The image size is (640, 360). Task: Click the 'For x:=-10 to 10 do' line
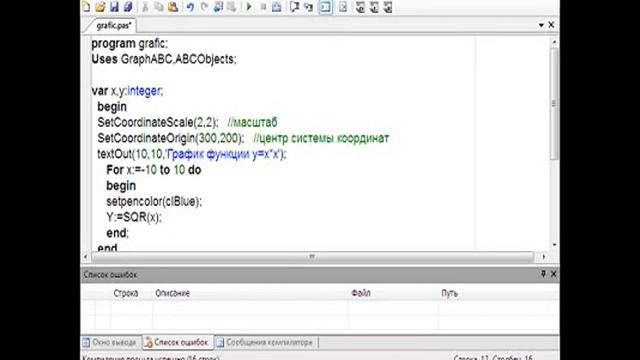(x=153, y=170)
